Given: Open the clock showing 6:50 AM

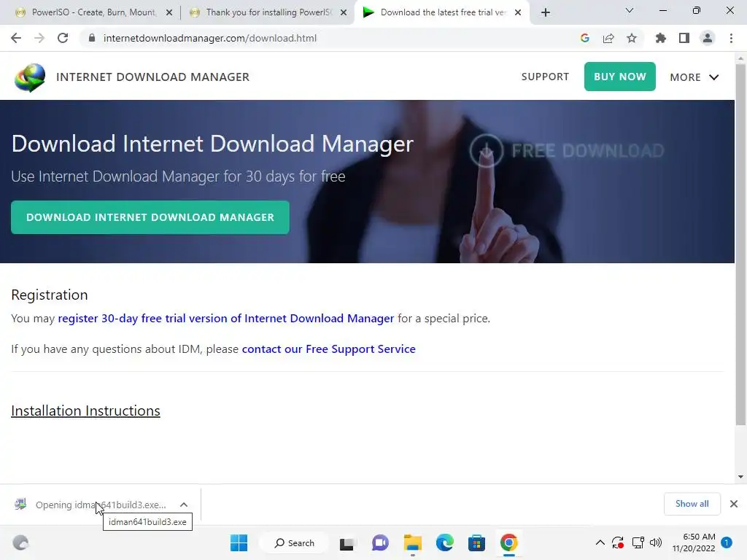Looking at the screenshot, I should (694, 542).
